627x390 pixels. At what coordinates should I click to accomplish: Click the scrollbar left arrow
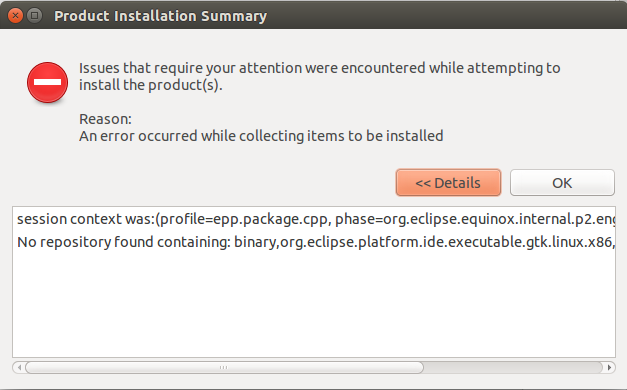coord(19,367)
